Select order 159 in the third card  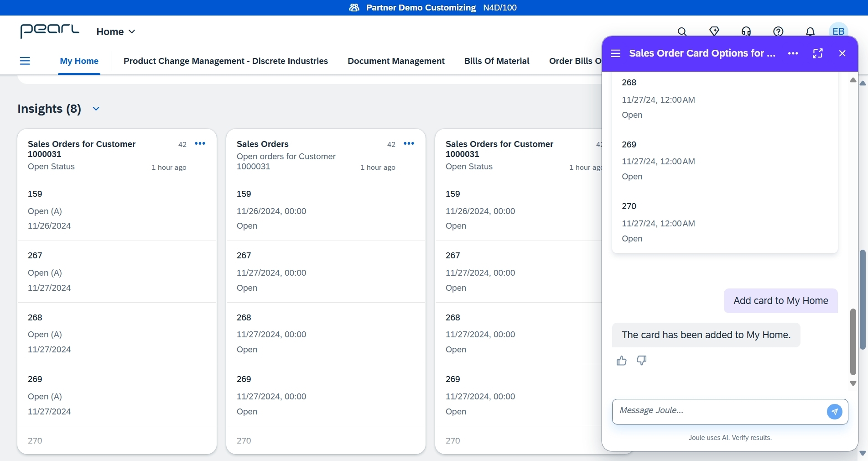coord(519,210)
